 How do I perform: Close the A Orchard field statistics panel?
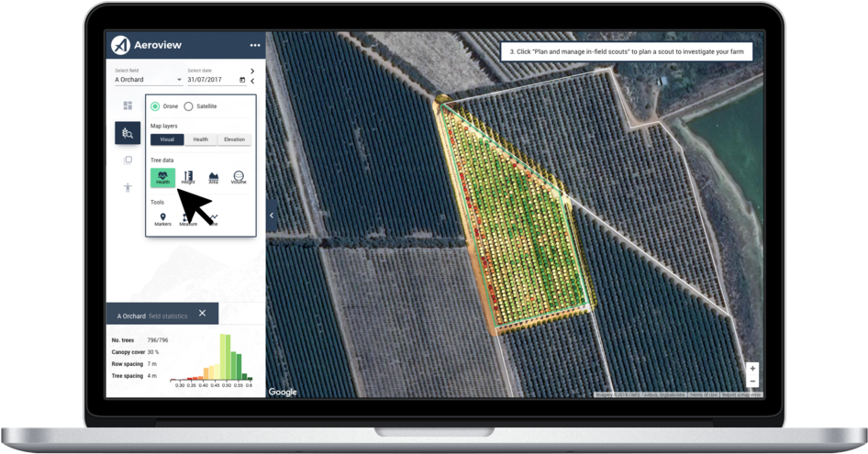tap(203, 314)
